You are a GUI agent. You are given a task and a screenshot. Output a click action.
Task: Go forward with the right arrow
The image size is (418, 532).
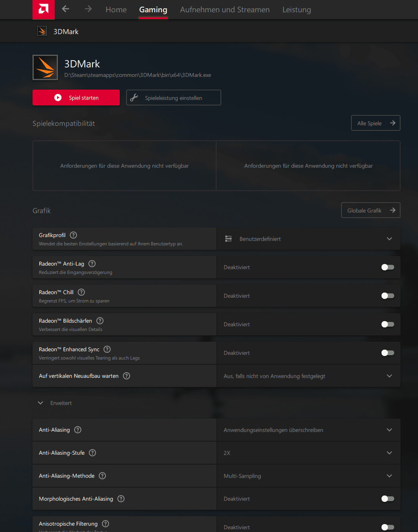click(88, 9)
